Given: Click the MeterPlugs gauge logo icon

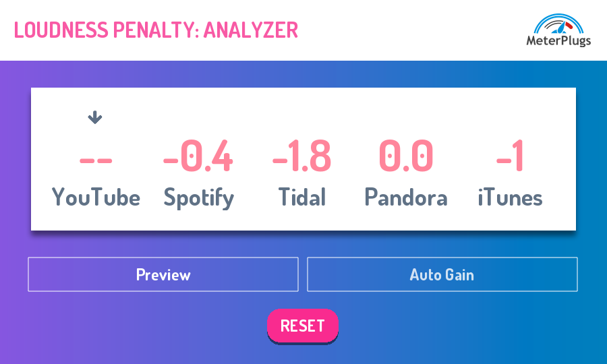Looking at the screenshot, I should click(558, 24).
